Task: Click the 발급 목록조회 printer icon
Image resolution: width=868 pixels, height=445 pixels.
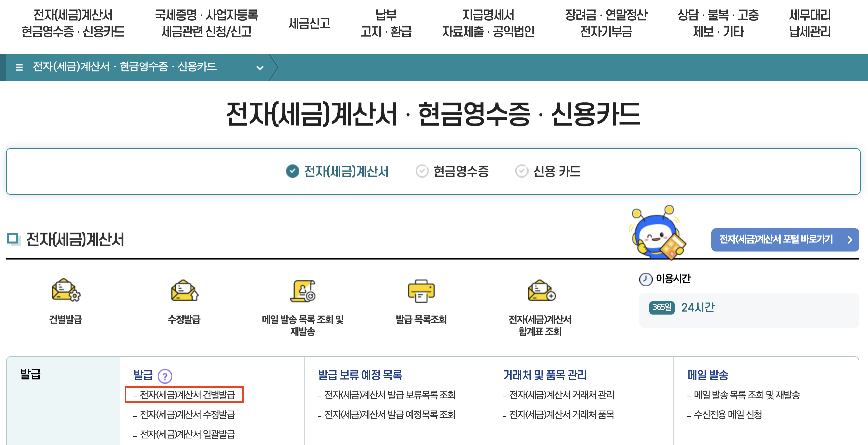Action: [x=421, y=291]
